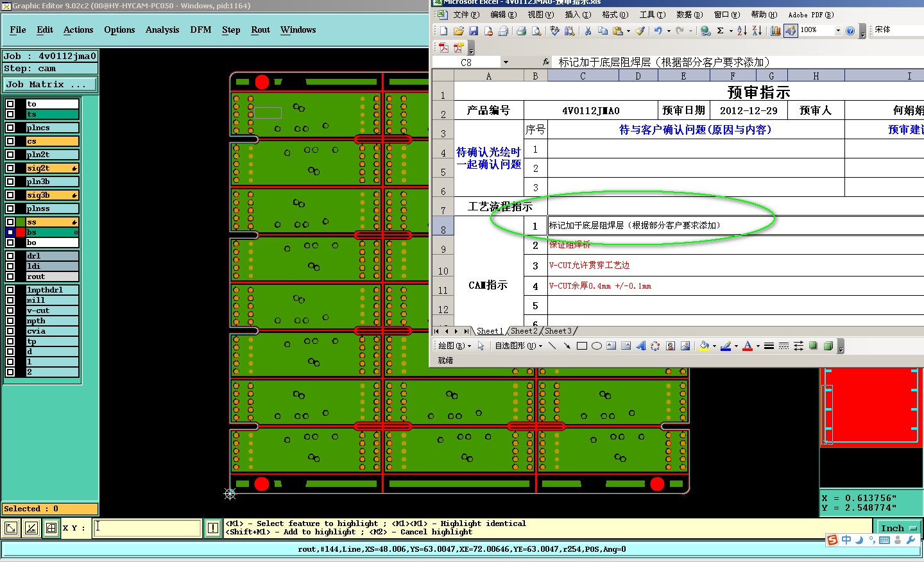Click the Open file icon in Excel
Image resolution: width=924 pixels, height=562 pixels.
click(x=458, y=30)
